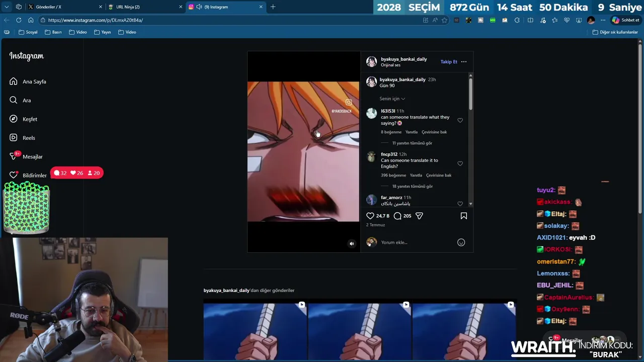This screenshot has height=362, width=644.
Task: Expand the Senin için sort dropdown
Action: click(x=392, y=99)
